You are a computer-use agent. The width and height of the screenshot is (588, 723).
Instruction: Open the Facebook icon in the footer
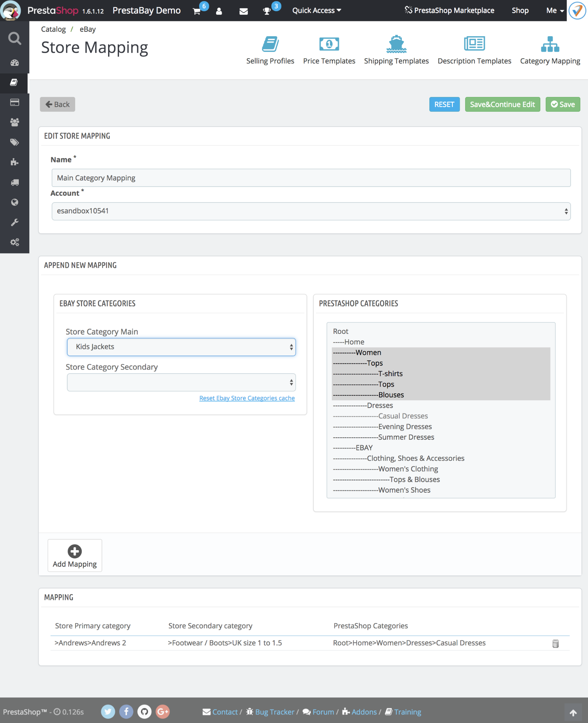coord(126,712)
